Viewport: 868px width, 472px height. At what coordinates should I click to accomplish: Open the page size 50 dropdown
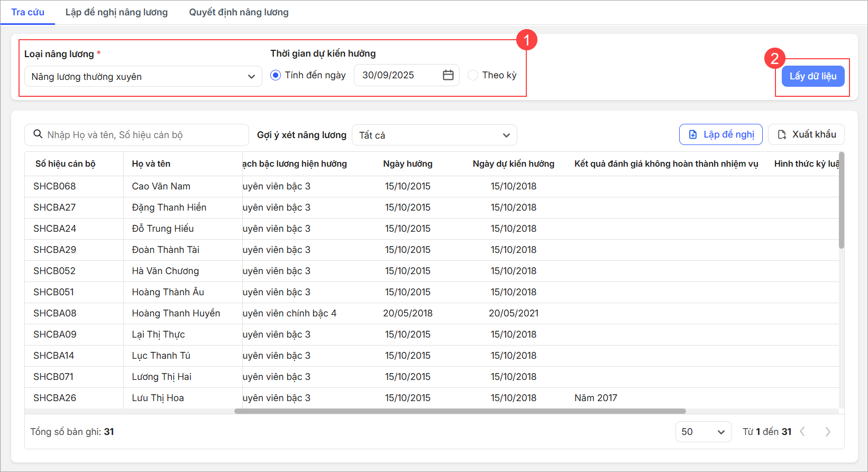click(703, 432)
